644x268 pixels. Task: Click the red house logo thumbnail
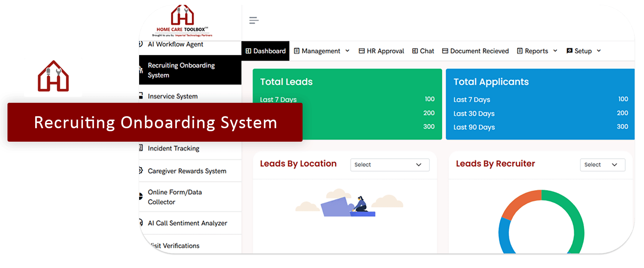click(x=53, y=77)
